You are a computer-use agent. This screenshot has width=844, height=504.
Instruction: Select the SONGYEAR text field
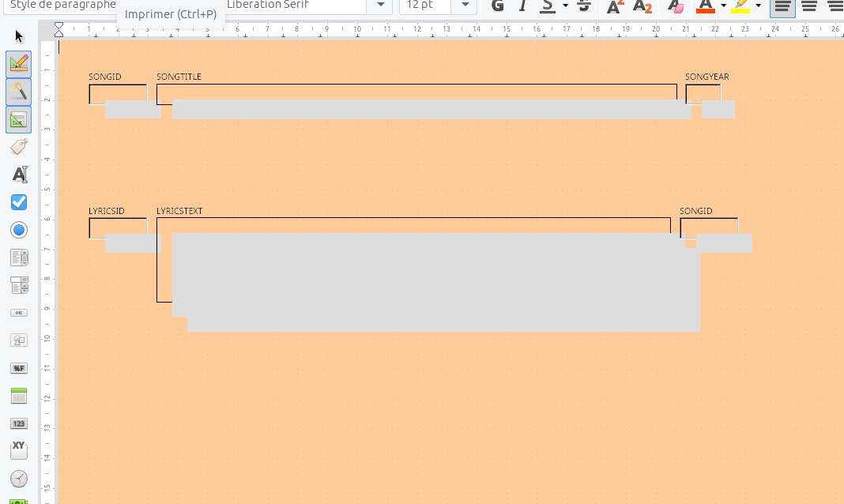(x=703, y=94)
